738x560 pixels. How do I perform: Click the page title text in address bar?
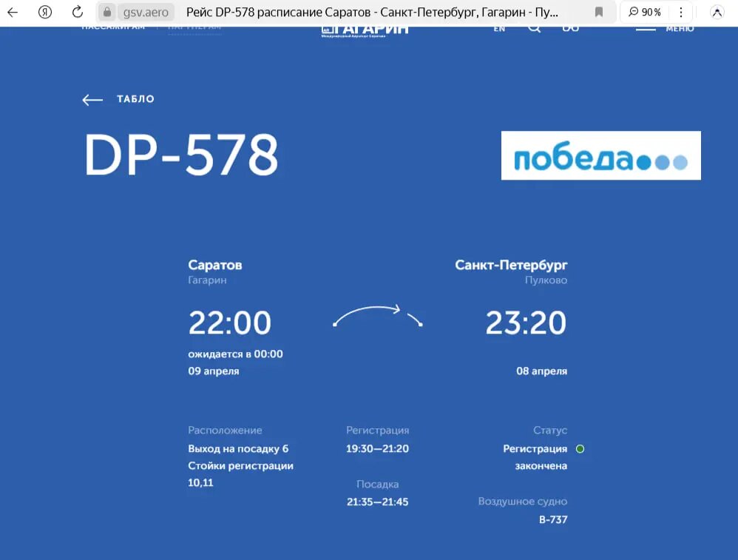pos(372,13)
